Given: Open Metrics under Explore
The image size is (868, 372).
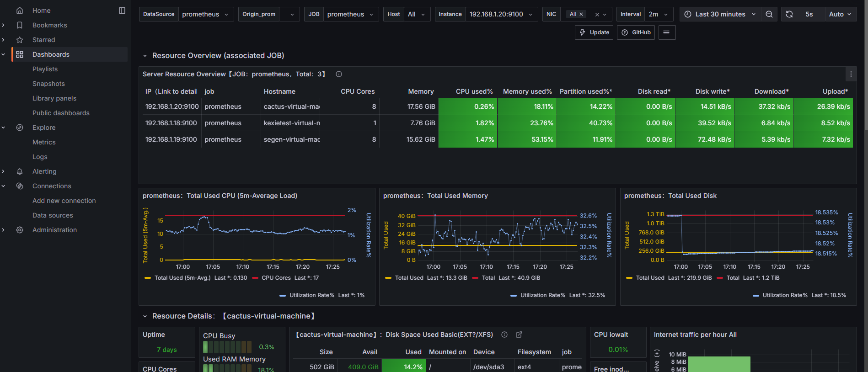Looking at the screenshot, I should click(x=44, y=142).
